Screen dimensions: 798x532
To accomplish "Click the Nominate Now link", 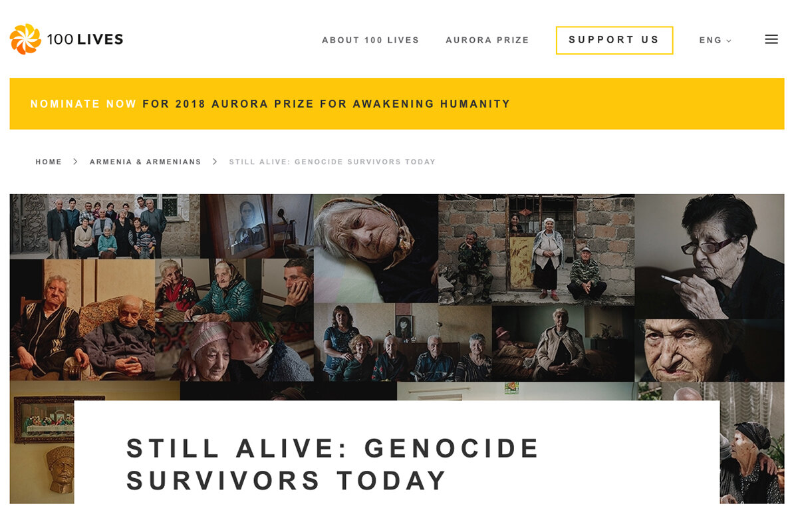I will (x=84, y=104).
